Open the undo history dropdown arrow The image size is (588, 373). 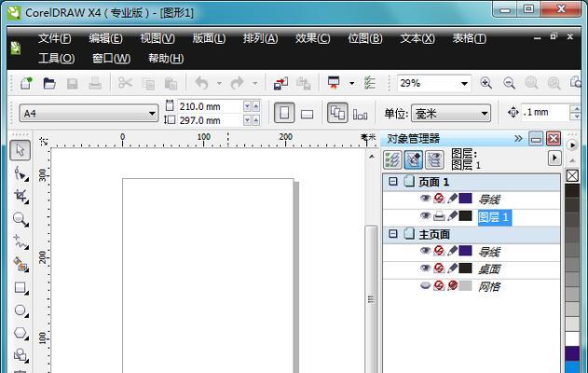pyautogui.click(x=219, y=83)
